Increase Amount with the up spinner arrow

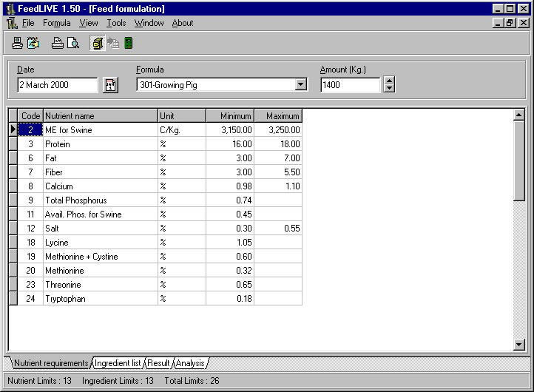tap(389, 81)
